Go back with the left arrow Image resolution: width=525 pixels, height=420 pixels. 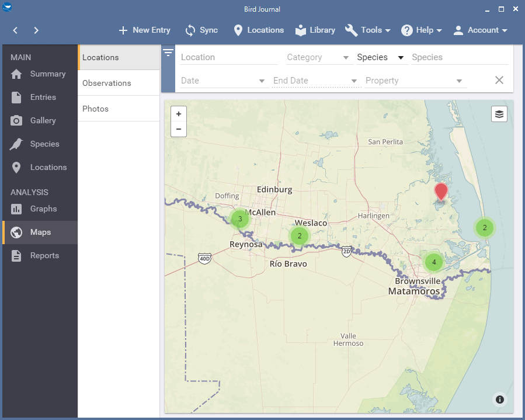point(15,30)
